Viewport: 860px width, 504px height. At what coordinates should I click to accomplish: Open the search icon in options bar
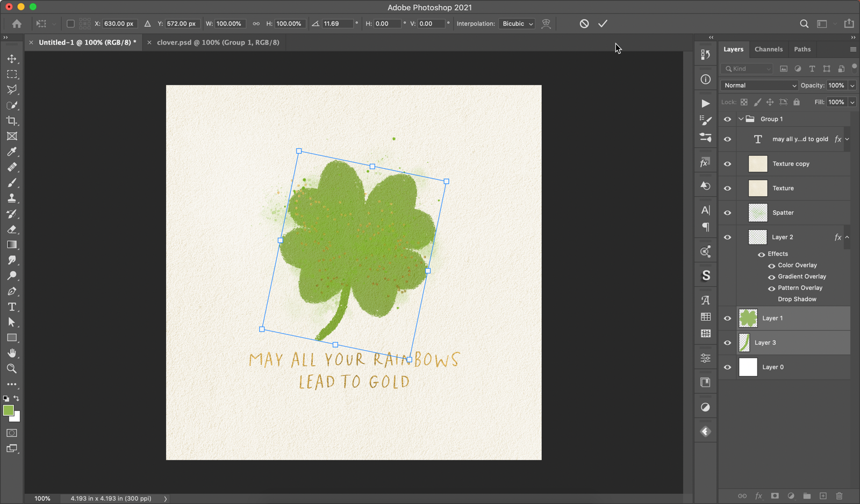tap(804, 24)
